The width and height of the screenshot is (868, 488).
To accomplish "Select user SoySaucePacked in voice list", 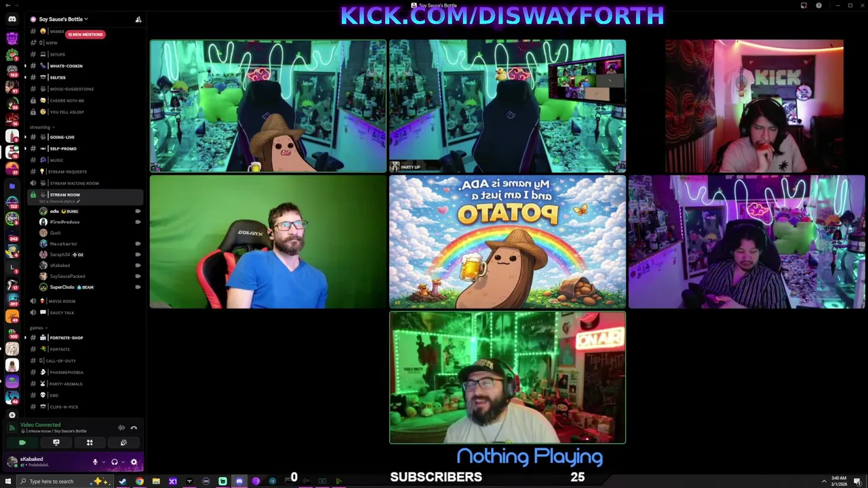I will [x=90, y=276].
